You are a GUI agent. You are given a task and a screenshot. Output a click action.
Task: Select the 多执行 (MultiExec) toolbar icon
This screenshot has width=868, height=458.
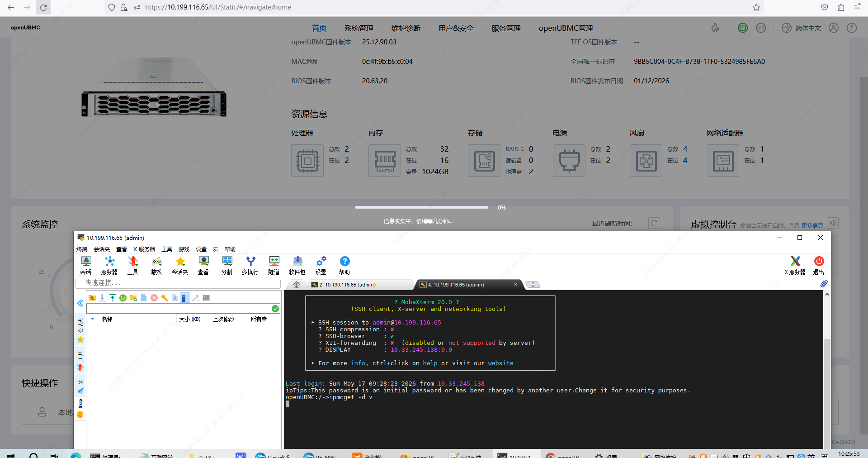click(x=250, y=265)
